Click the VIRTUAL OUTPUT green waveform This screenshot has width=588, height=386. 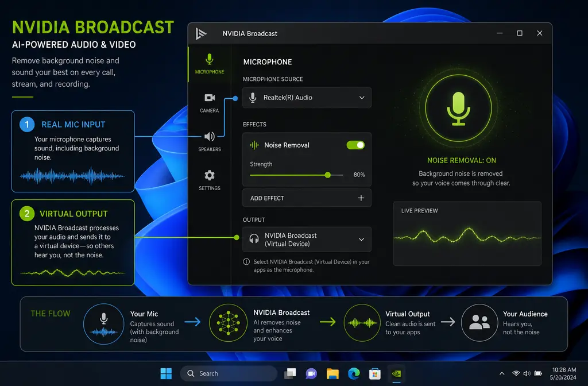[x=72, y=273]
